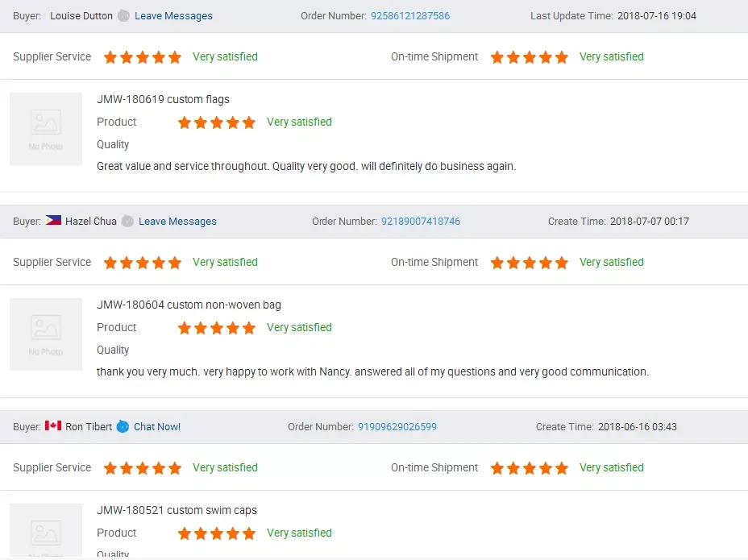Open order number 92189007418746
Image resolution: width=748 pixels, height=560 pixels.
pos(421,222)
